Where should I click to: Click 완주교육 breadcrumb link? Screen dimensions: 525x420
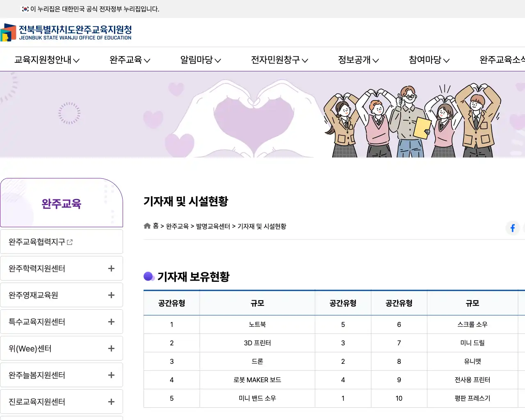(177, 226)
